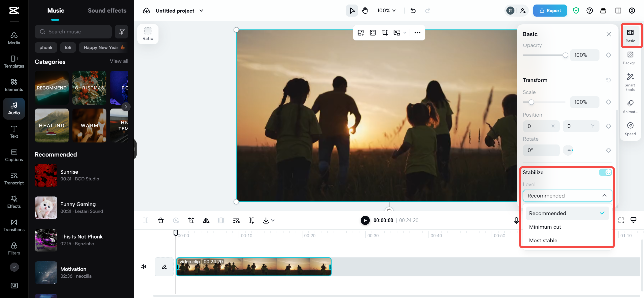
Task: Click the microphone record voiceover icon
Action: [516, 220]
